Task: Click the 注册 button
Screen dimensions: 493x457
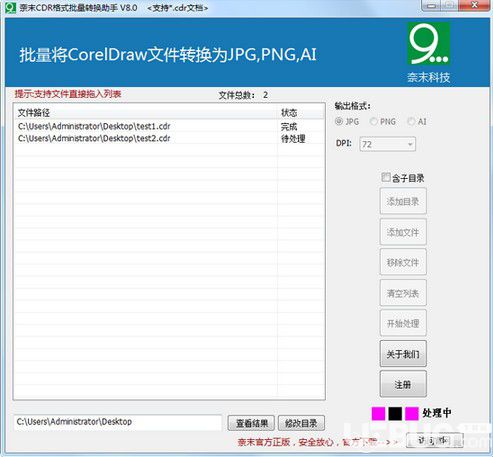Action: click(x=403, y=384)
